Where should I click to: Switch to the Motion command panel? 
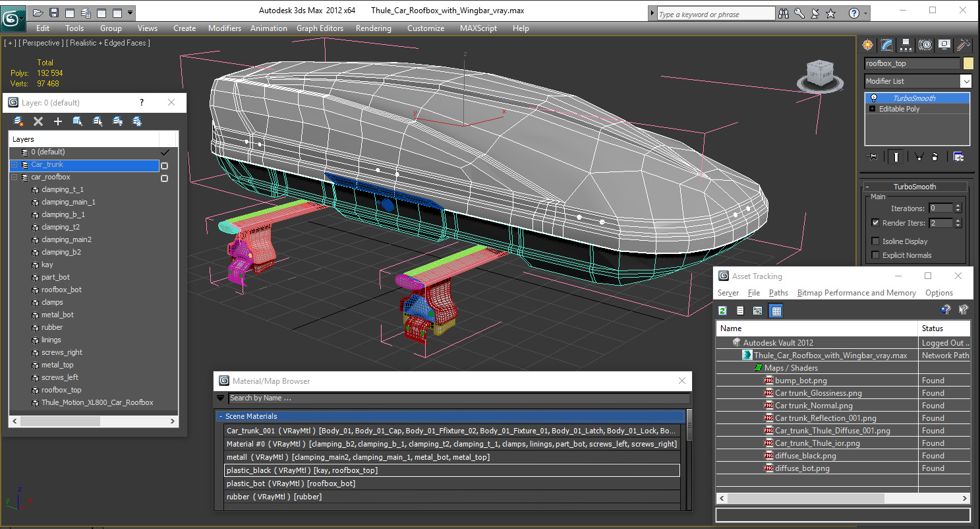tap(925, 45)
